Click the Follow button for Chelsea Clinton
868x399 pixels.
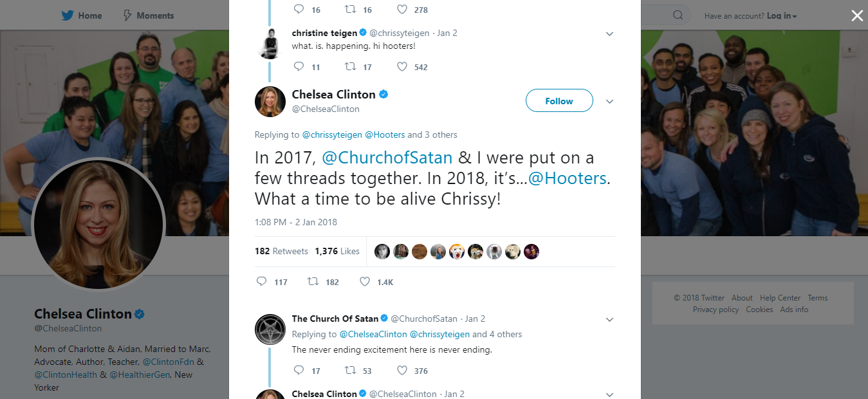559,100
